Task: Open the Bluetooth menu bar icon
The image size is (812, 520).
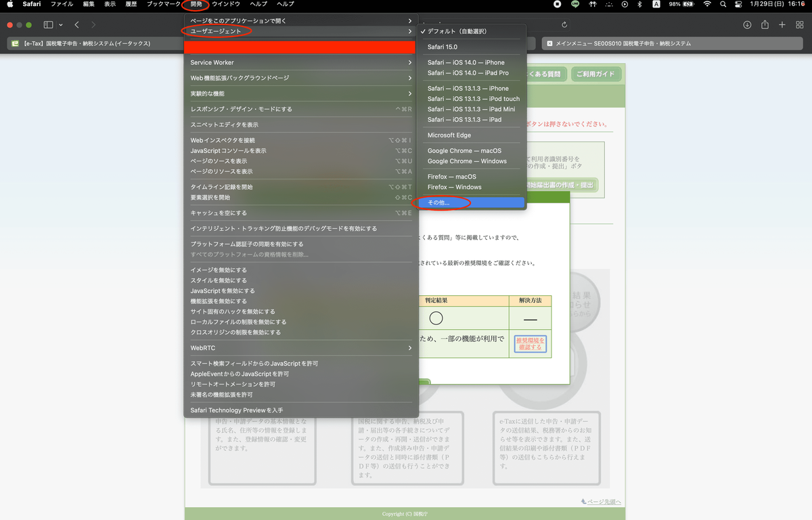Action: 640,4
